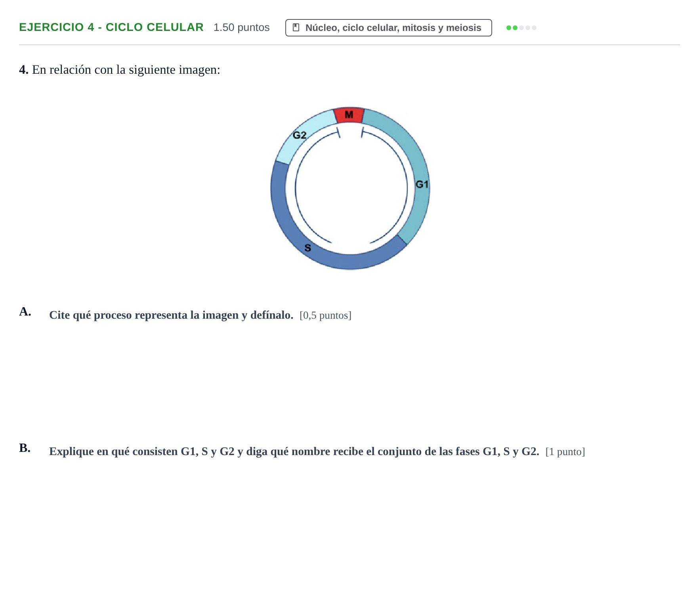Open the 'Núcleo, ciclo celular, mitosis y meiosis' tag

388,28
